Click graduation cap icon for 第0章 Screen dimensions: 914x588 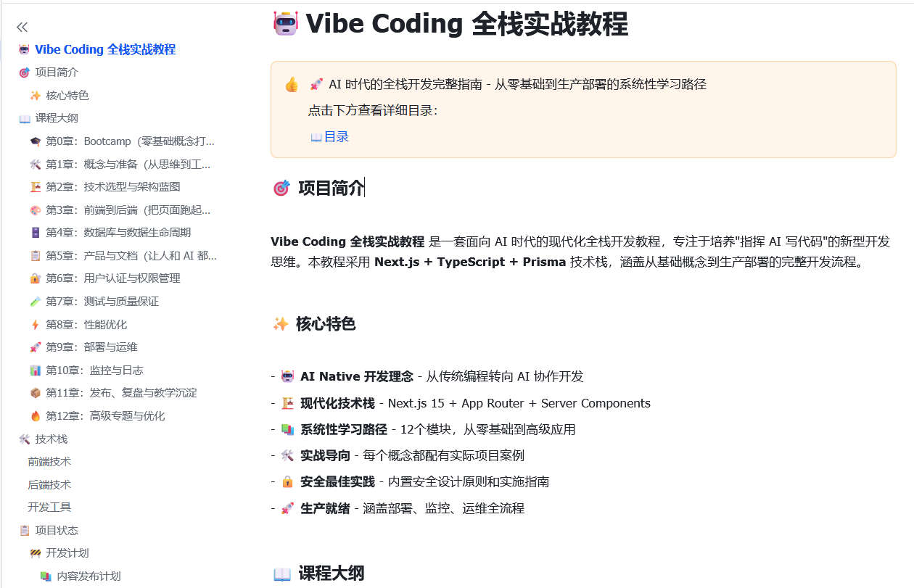[x=35, y=141]
